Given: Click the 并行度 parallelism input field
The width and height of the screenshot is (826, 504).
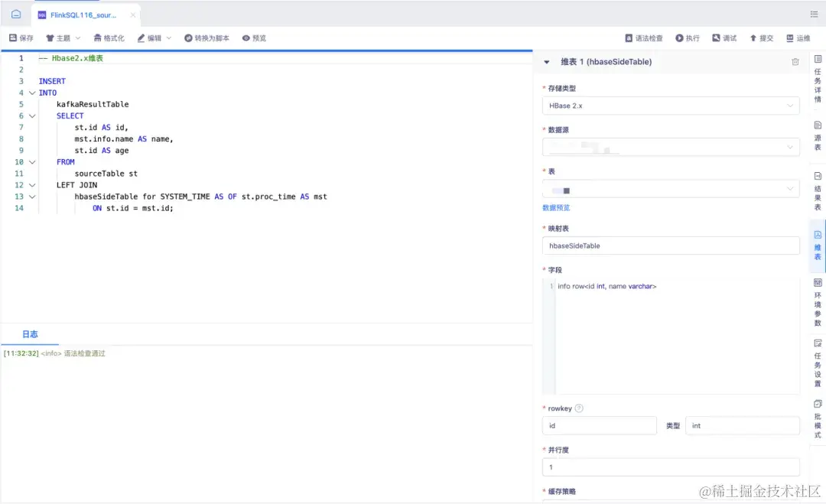Looking at the screenshot, I should [x=671, y=467].
